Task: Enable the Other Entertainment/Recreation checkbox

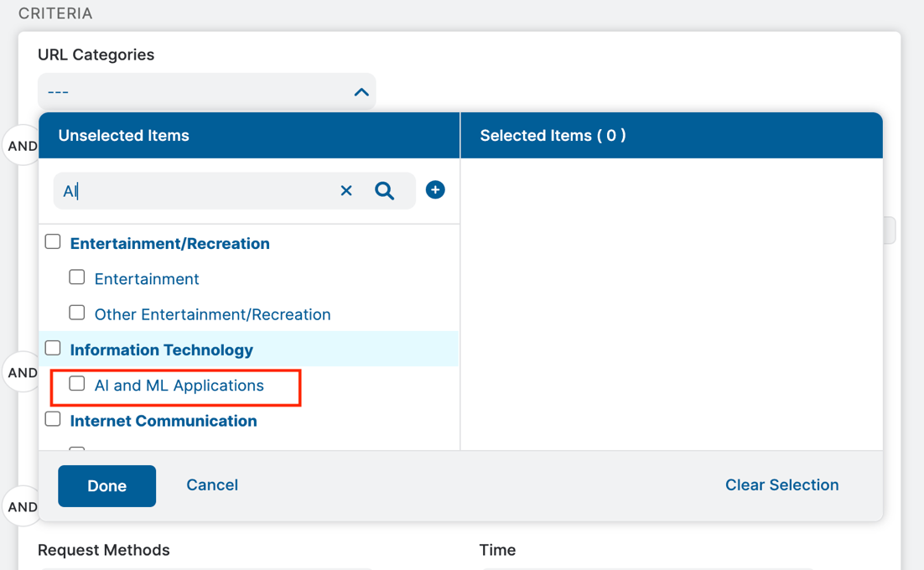Action: coord(77,313)
